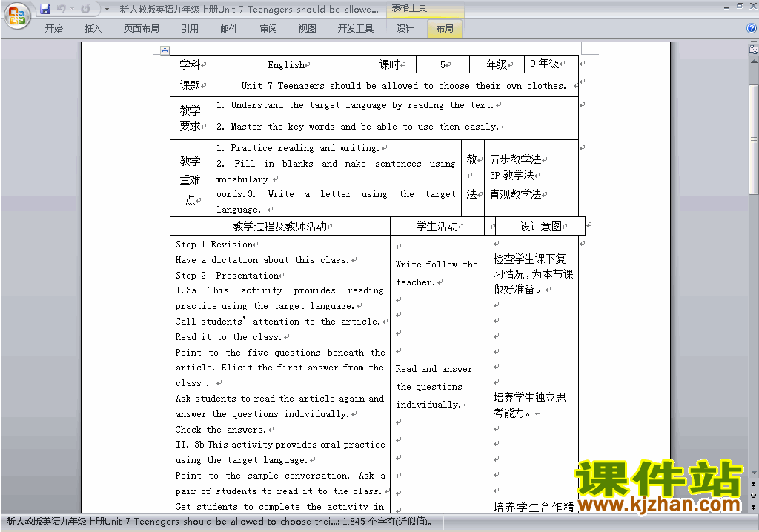The image size is (759, 532).
Task: Save document with the floppy disk icon
Action: pos(45,9)
